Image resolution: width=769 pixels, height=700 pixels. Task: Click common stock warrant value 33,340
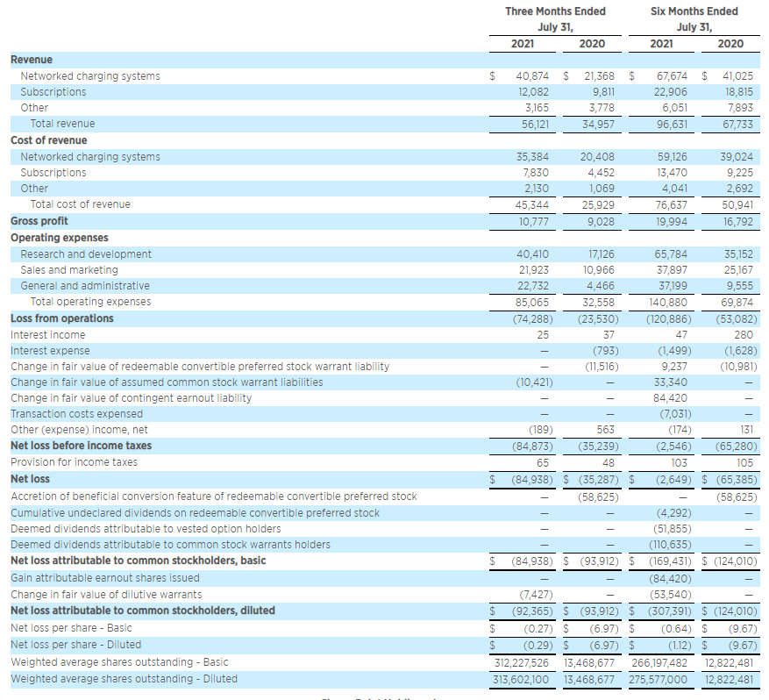coord(671,382)
